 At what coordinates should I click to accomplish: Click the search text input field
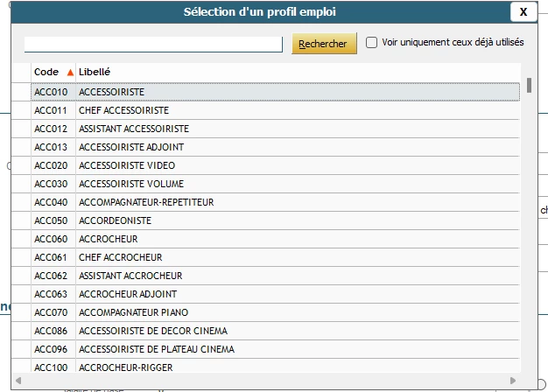[153, 44]
